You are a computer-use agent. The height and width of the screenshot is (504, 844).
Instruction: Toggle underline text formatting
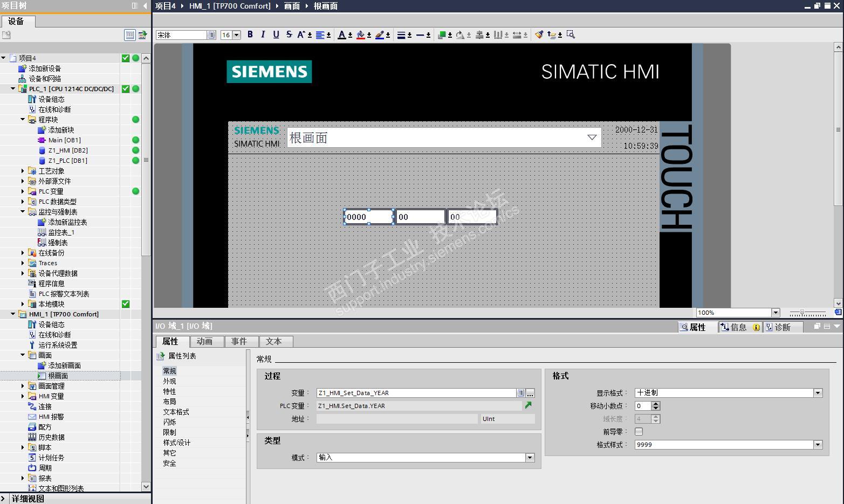tap(276, 34)
